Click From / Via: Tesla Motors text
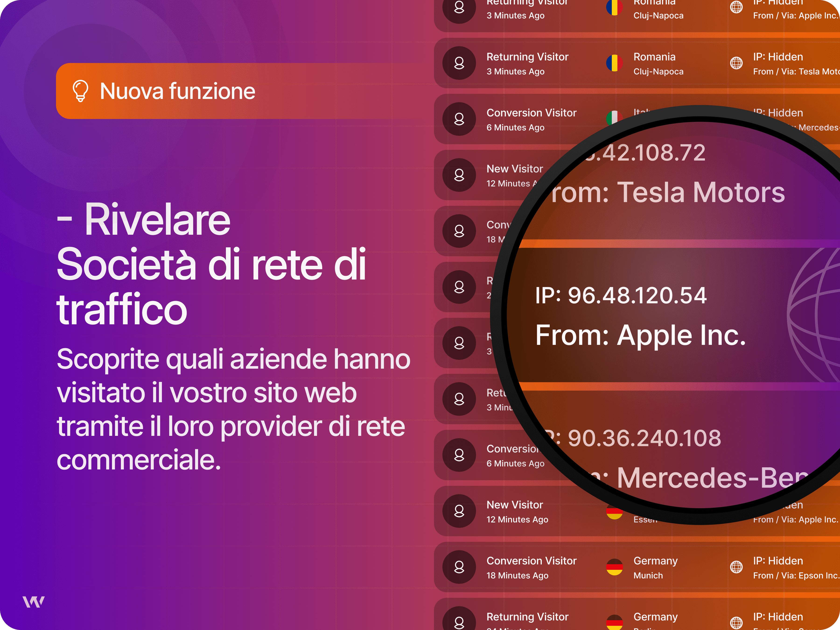The height and width of the screenshot is (630, 840). [x=796, y=71]
